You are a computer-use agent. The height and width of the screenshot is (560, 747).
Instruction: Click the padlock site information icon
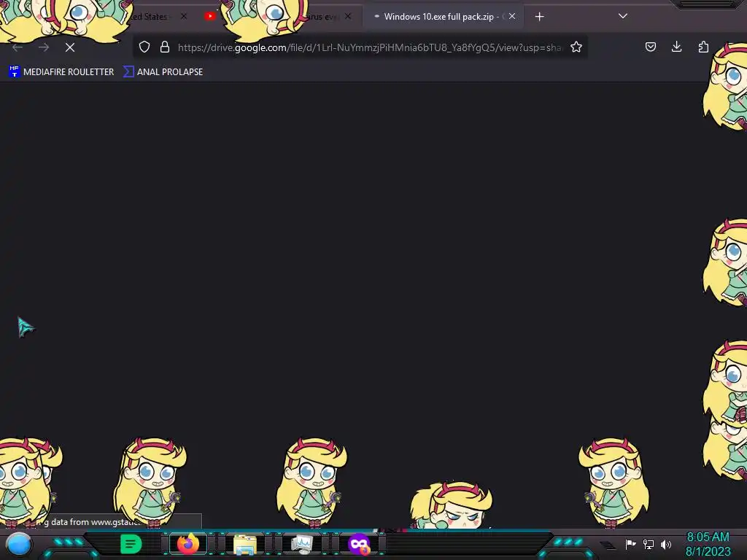[165, 47]
